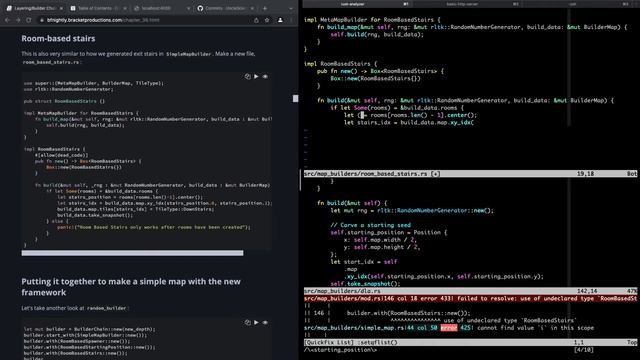Image resolution: width=640 pixels, height=360 pixels.
Task: Select the simple_map.rs:44 error entry
Action: [449, 328]
